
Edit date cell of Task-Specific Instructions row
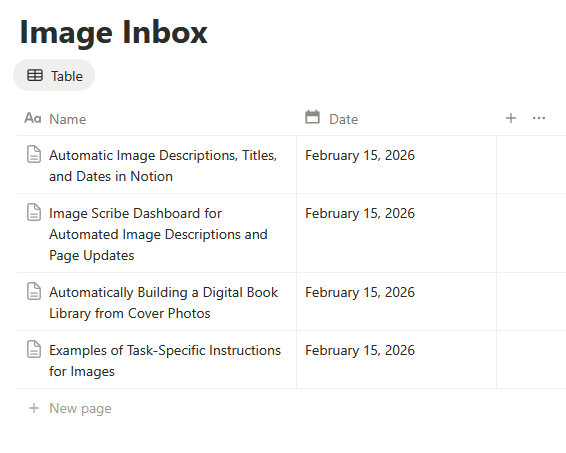tap(396, 360)
